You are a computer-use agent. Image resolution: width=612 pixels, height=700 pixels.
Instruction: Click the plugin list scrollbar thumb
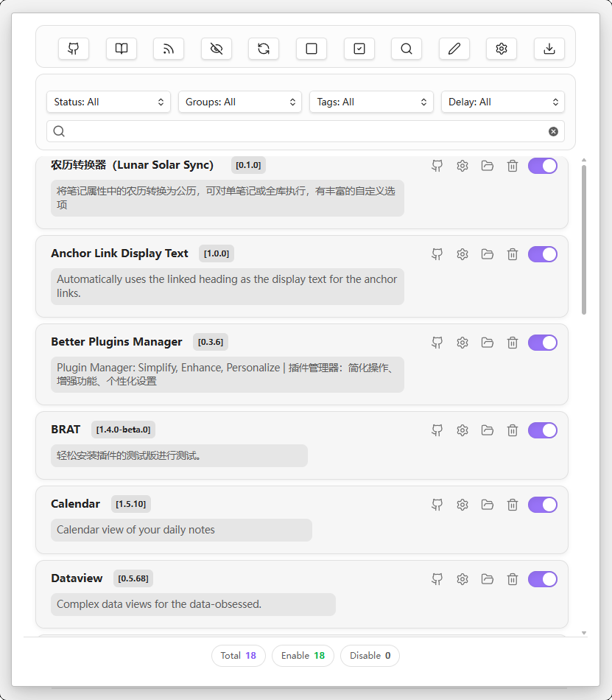pyautogui.click(x=584, y=239)
